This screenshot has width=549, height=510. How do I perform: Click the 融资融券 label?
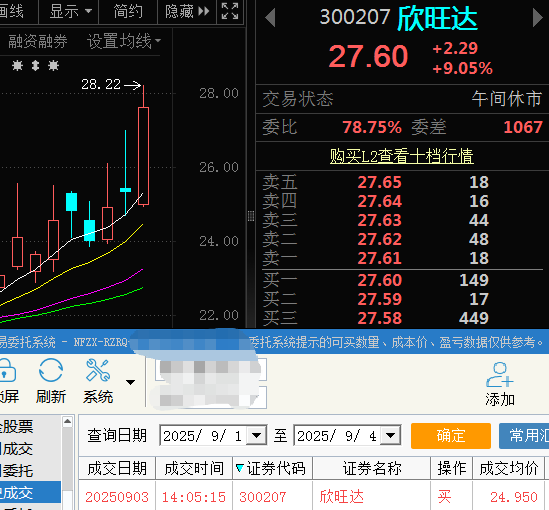[x=37, y=41]
